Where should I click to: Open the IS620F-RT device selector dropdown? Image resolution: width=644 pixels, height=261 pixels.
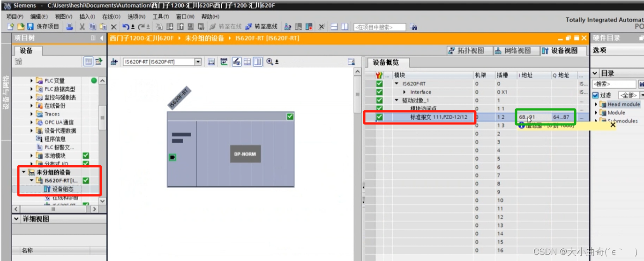point(198,62)
